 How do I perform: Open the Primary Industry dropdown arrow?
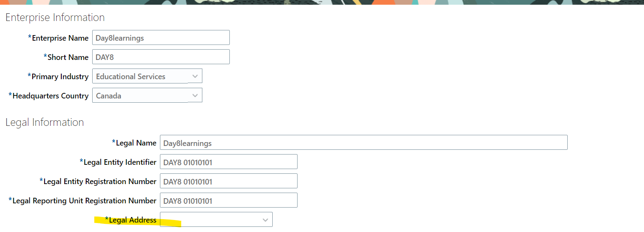tap(195, 76)
